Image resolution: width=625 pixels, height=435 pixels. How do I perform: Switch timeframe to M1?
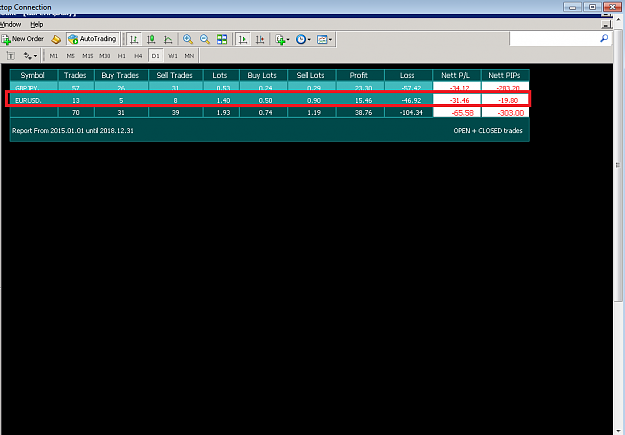pyautogui.click(x=53, y=56)
